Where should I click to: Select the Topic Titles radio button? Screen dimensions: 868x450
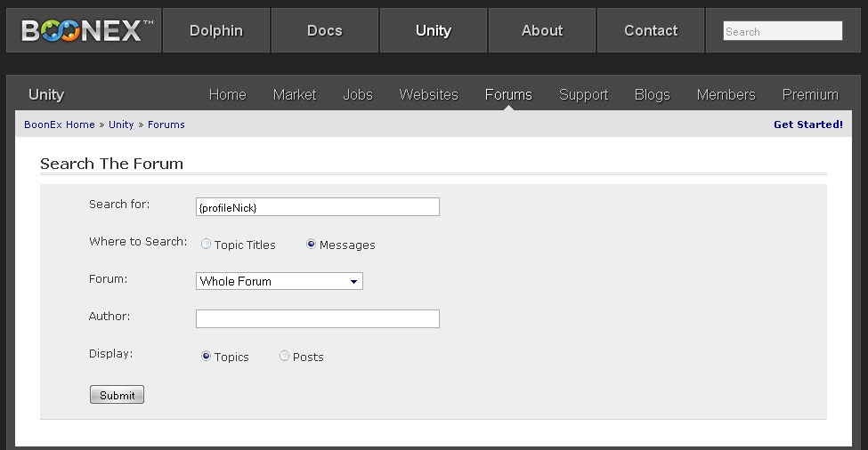click(207, 245)
